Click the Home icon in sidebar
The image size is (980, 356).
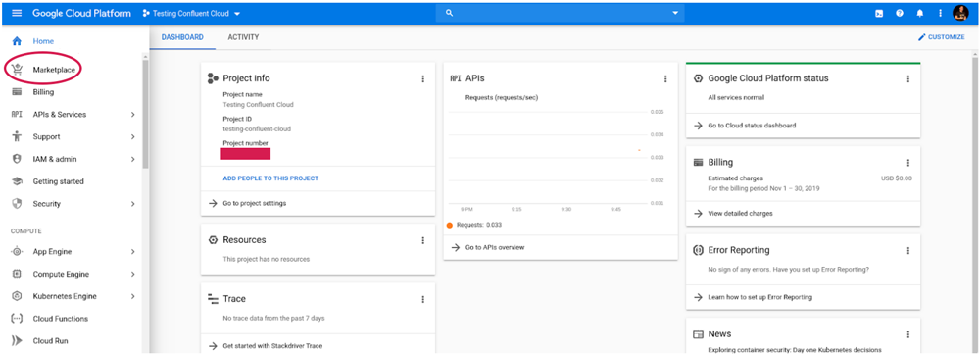pos(17,41)
